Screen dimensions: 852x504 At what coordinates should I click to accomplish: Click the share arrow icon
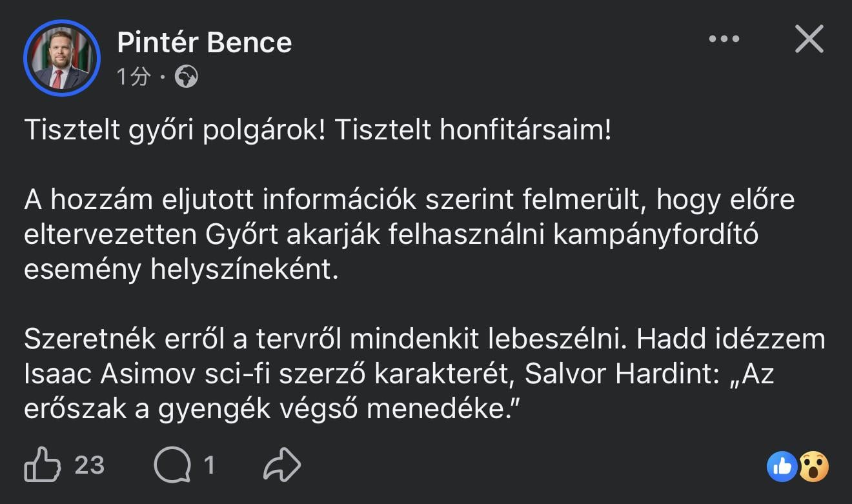pos(283,465)
